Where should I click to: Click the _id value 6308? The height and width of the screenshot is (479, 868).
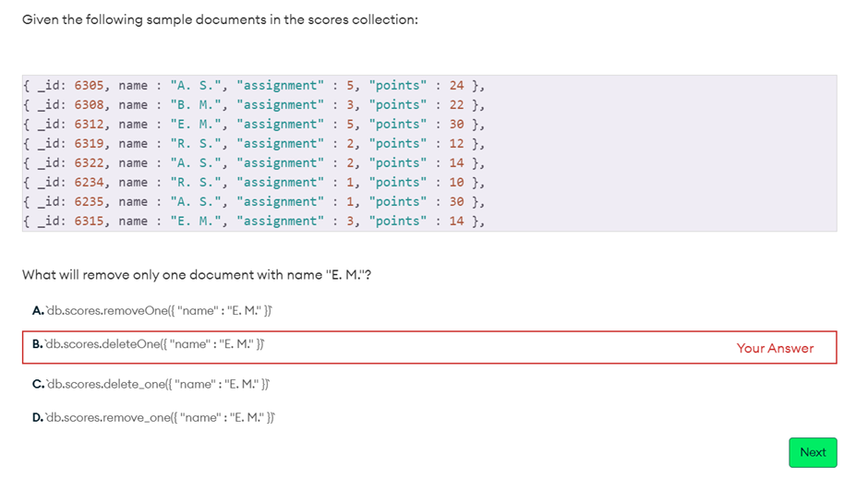[x=89, y=105]
